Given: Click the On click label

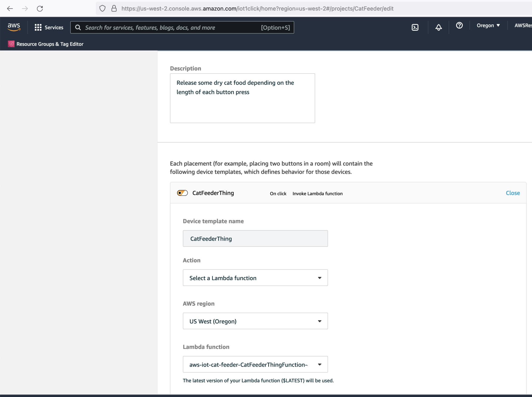Looking at the screenshot, I should click(278, 194).
